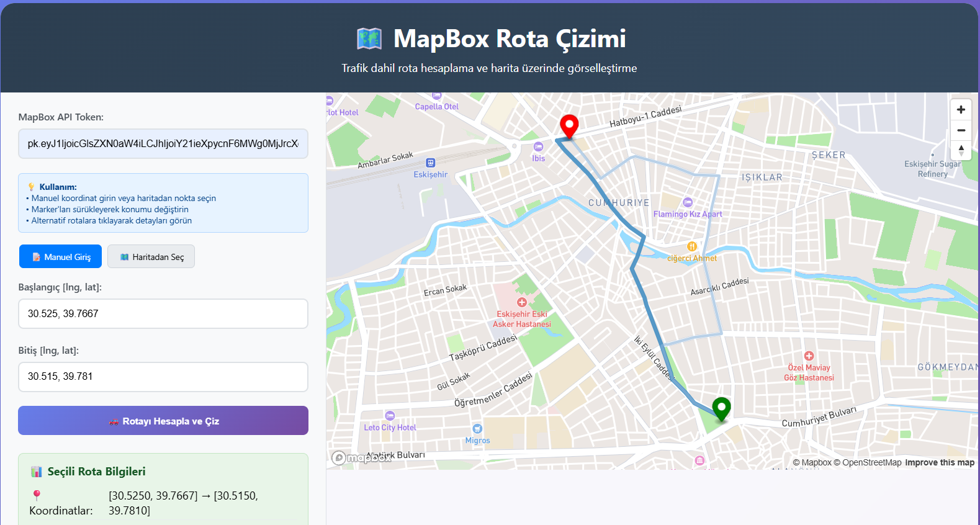980x525 pixels.
Task: Click the Başlangıç coordinates input field
Action: 163,314
